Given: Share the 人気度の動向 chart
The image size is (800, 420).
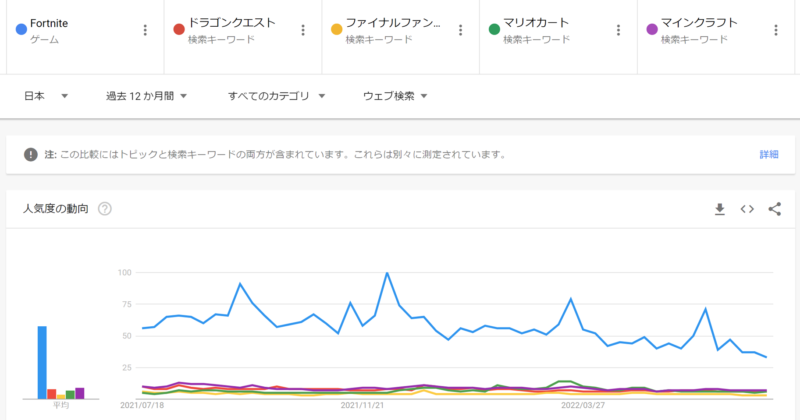Looking at the screenshot, I should pyautogui.click(x=774, y=209).
